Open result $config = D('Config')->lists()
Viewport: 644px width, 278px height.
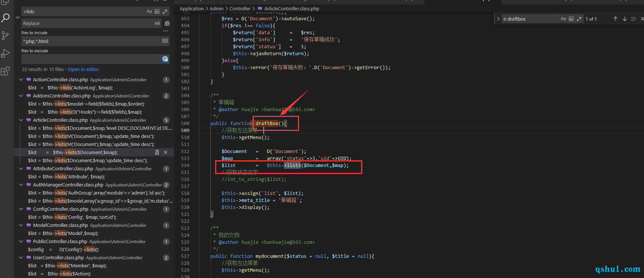tap(64, 249)
